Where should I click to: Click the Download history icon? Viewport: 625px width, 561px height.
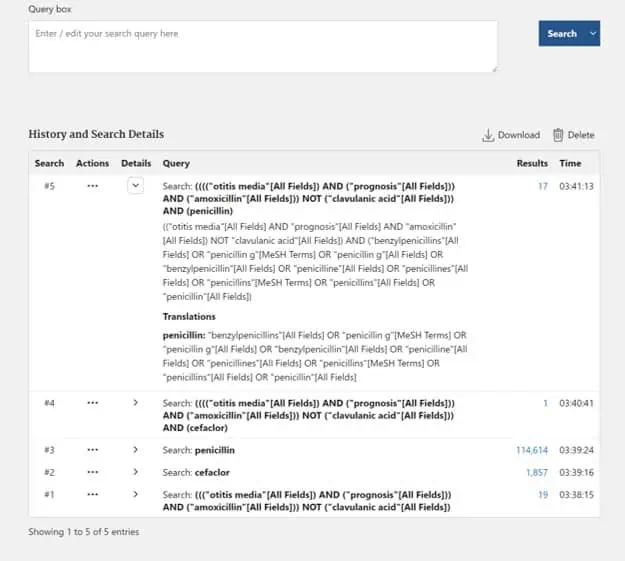(489, 135)
